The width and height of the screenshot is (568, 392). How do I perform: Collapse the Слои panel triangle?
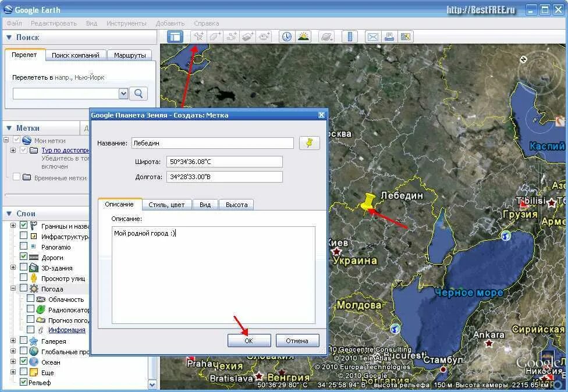(x=9, y=213)
